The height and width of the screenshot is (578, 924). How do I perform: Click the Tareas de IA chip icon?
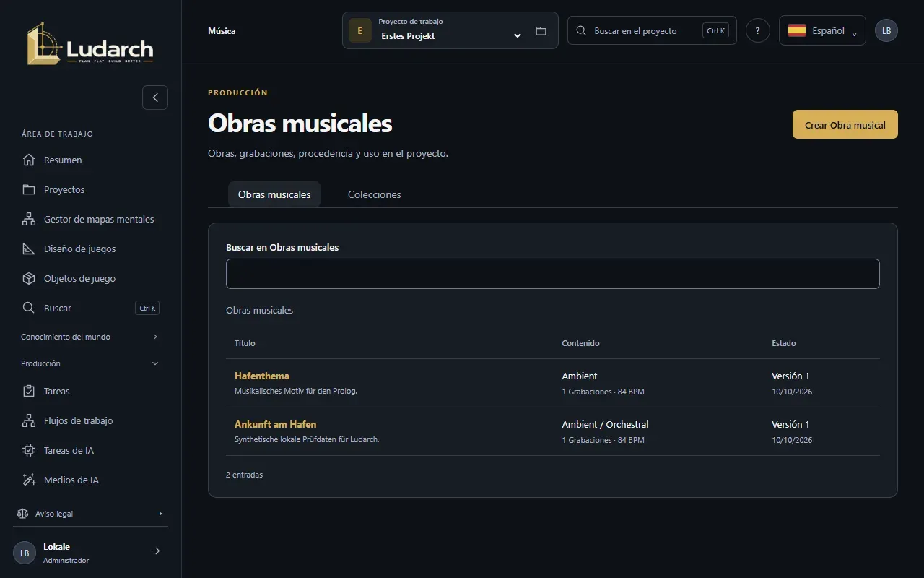point(29,450)
